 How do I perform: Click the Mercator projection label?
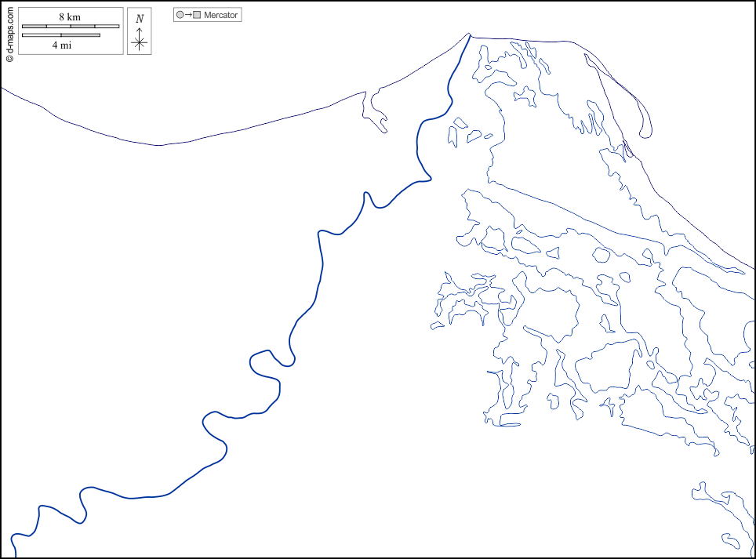click(x=220, y=15)
